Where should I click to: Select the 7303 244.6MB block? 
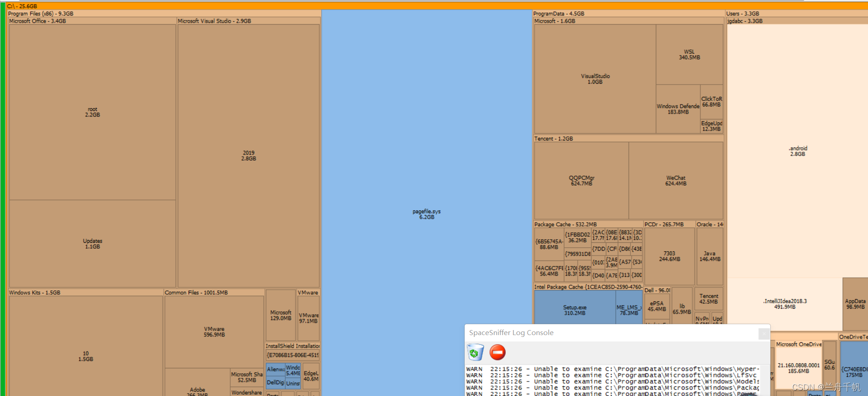click(x=669, y=256)
